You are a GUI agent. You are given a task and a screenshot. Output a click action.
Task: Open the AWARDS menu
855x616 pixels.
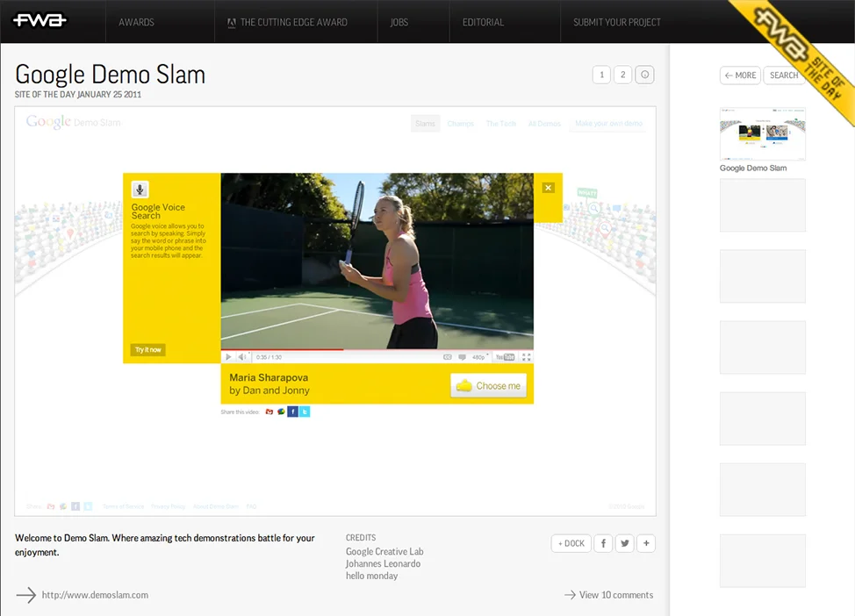[136, 22]
